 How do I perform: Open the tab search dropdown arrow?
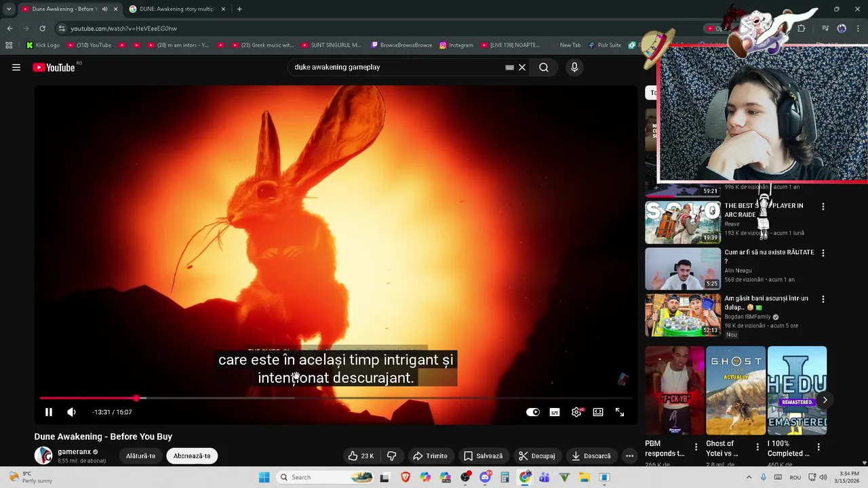pyautogui.click(x=9, y=9)
